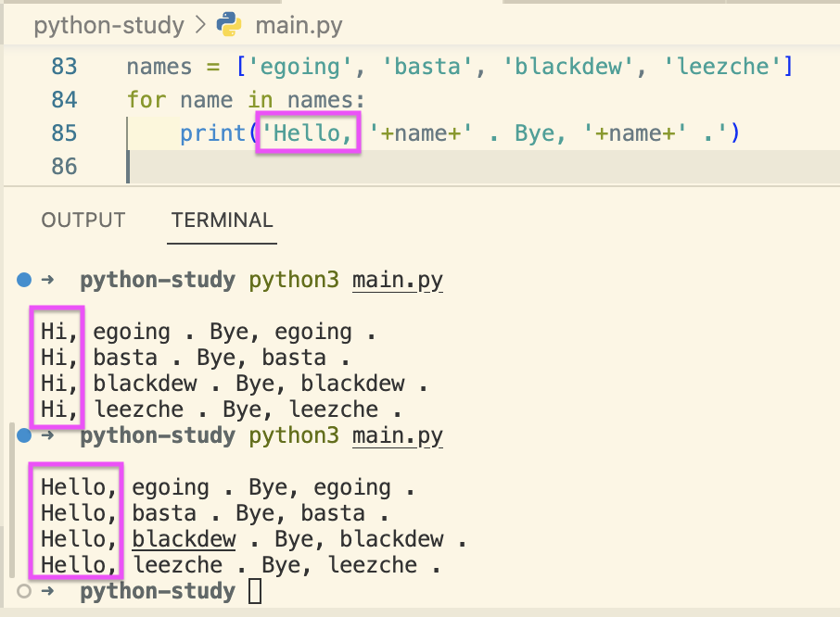Click first blue command status dot in terminal
Image resolution: width=840 pixels, height=617 pixels.
tap(24, 280)
